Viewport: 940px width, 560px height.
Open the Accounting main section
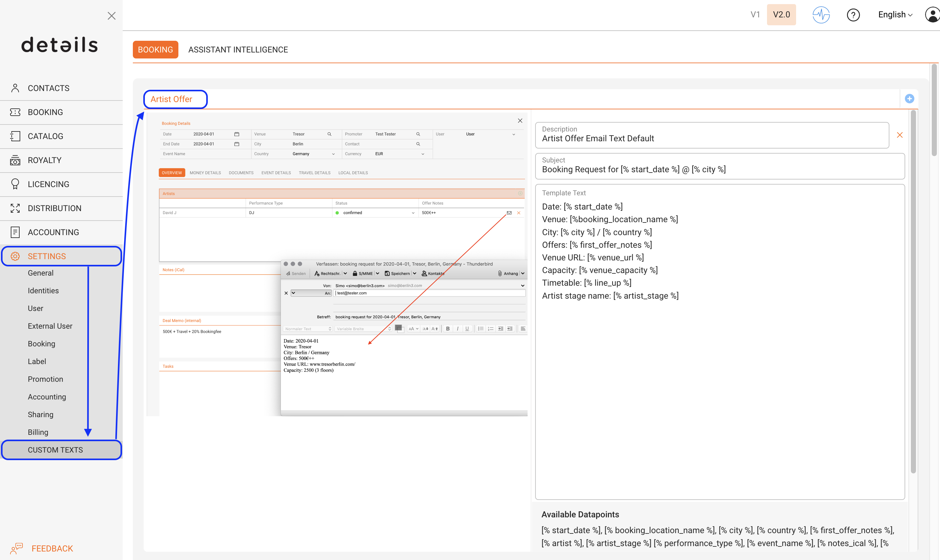pos(61,233)
